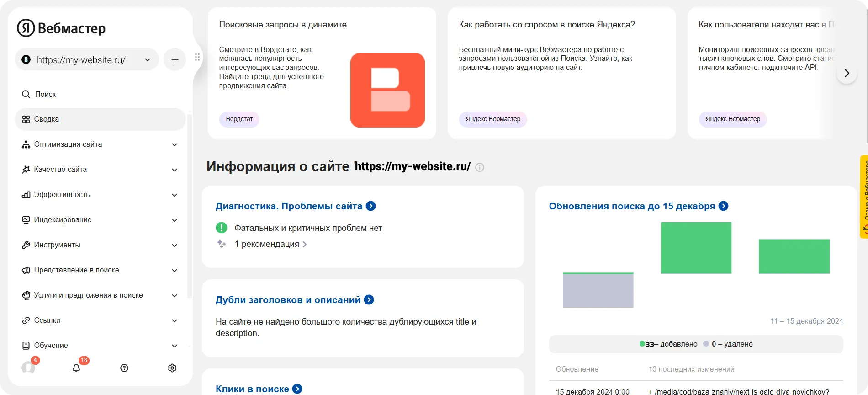Expand the Ссылки chevron

(175, 321)
